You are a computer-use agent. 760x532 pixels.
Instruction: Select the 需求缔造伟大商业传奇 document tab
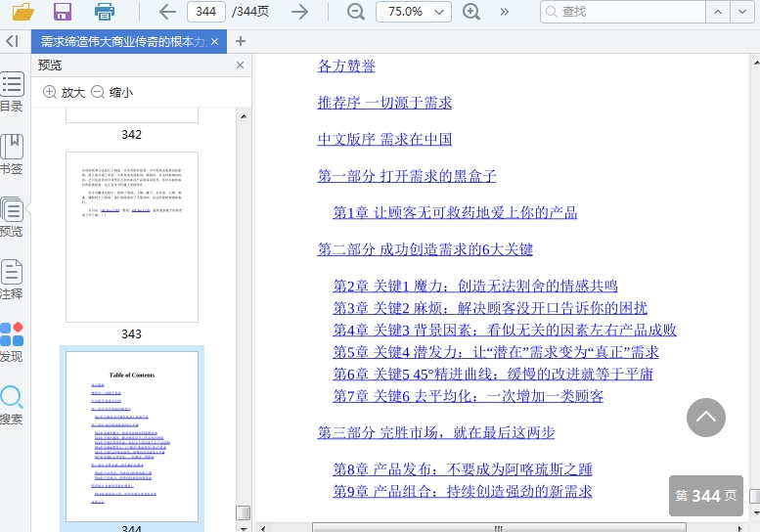(123, 42)
